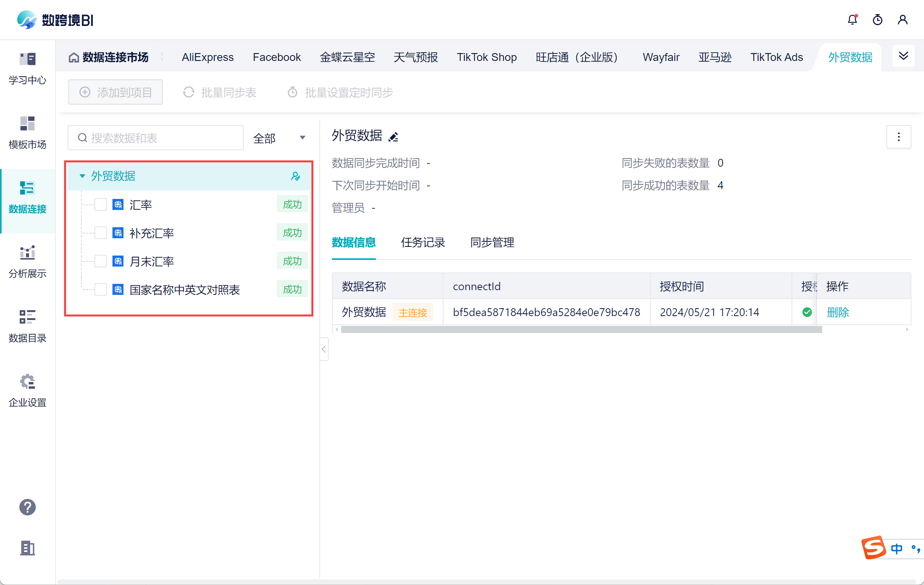Click the user permission icon on 外贸数据 node
The height and width of the screenshot is (585, 924).
click(295, 176)
